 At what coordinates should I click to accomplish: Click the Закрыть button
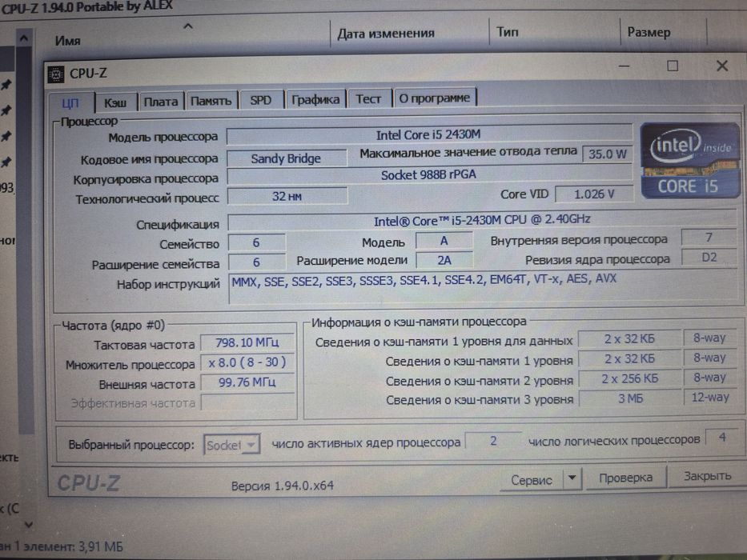(x=707, y=476)
